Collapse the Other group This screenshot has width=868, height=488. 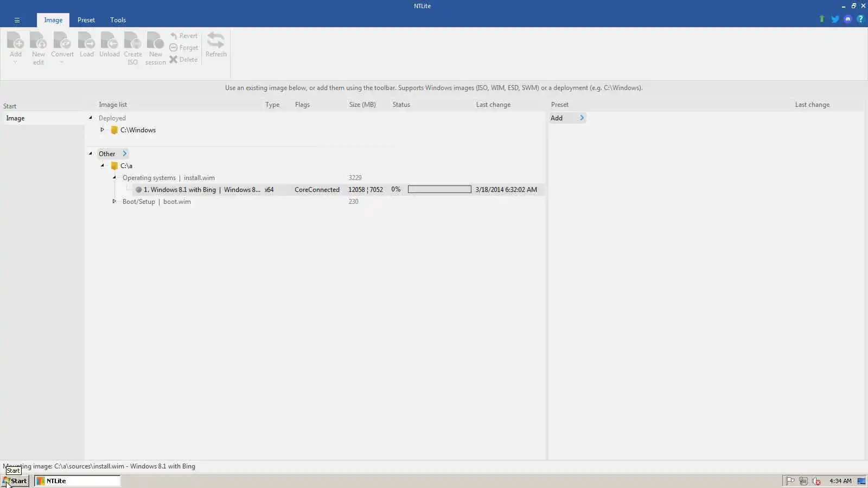tap(91, 153)
